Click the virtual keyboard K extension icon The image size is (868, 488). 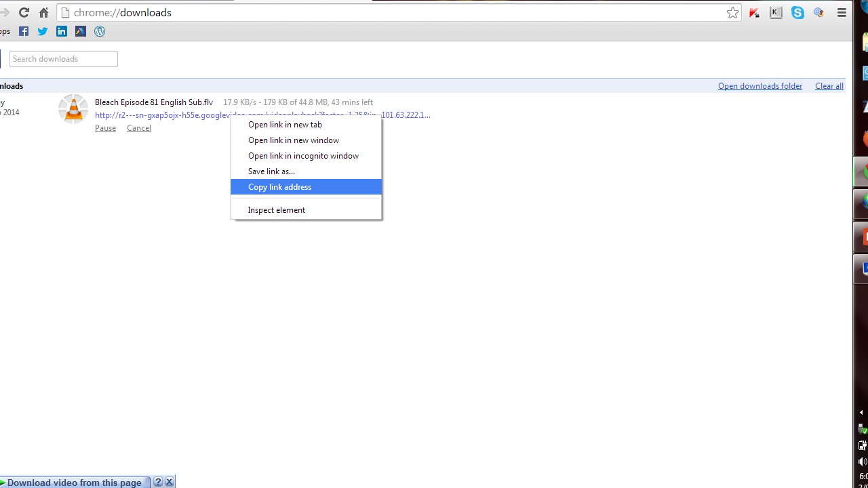tap(776, 13)
